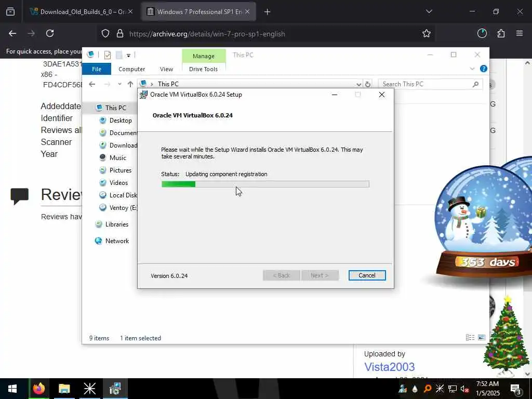Click the This PC address bar path
532x399 pixels.
(168, 84)
